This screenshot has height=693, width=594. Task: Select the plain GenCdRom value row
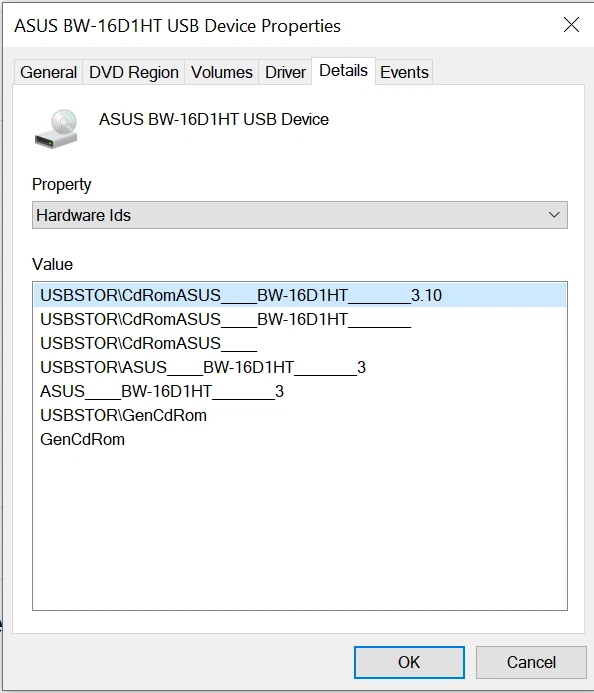click(300, 439)
